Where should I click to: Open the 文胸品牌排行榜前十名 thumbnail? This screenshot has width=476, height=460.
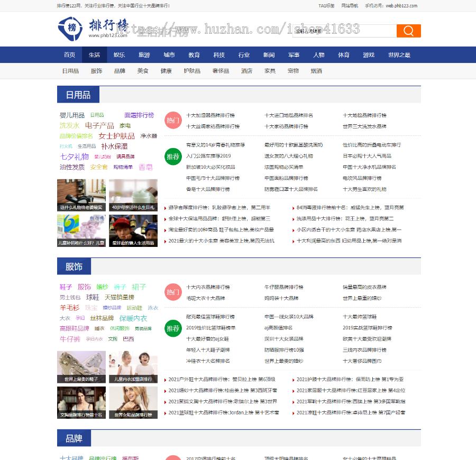81,402
